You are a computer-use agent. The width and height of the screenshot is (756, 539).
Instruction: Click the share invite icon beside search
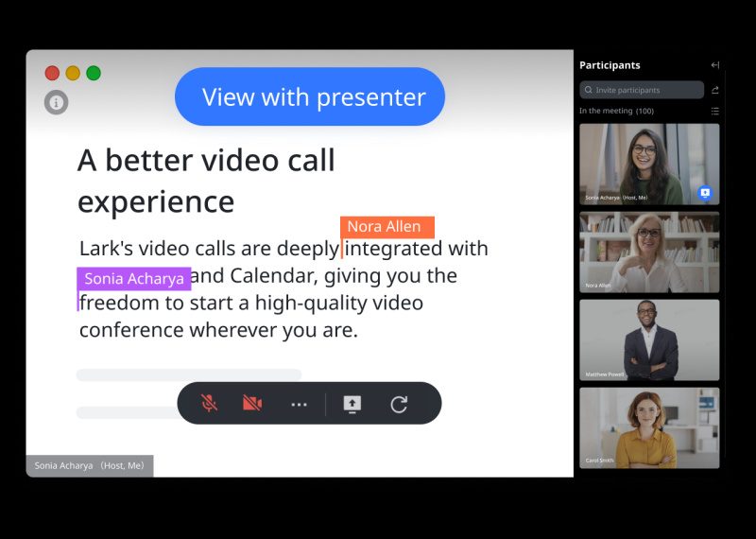pos(714,90)
